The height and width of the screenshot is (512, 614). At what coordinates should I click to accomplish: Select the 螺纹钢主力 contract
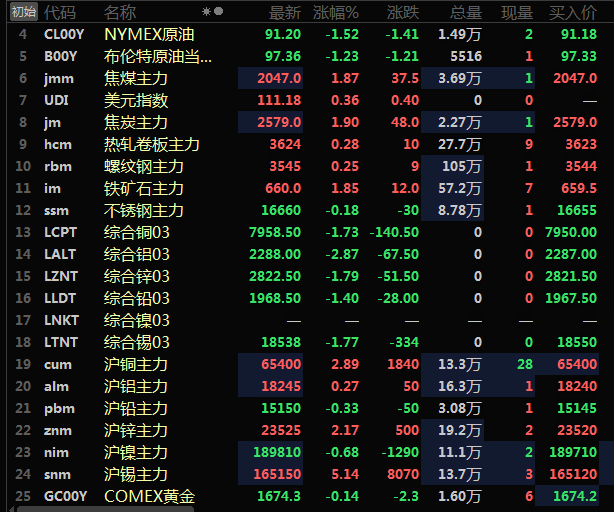144,166
